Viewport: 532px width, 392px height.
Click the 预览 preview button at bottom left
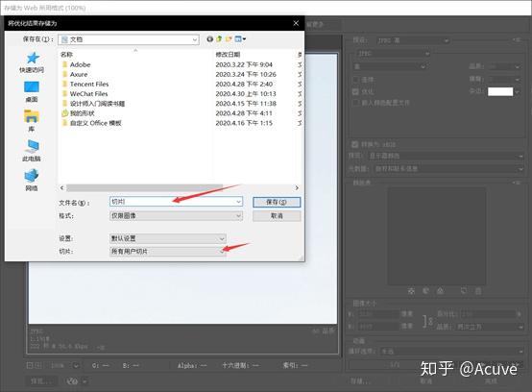pos(41,381)
